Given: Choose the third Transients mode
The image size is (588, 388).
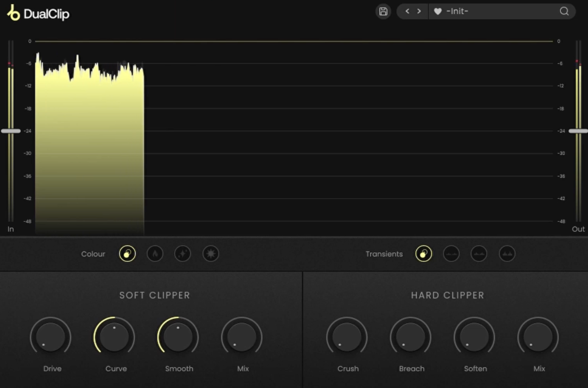Looking at the screenshot, I should (x=479, y=253).
